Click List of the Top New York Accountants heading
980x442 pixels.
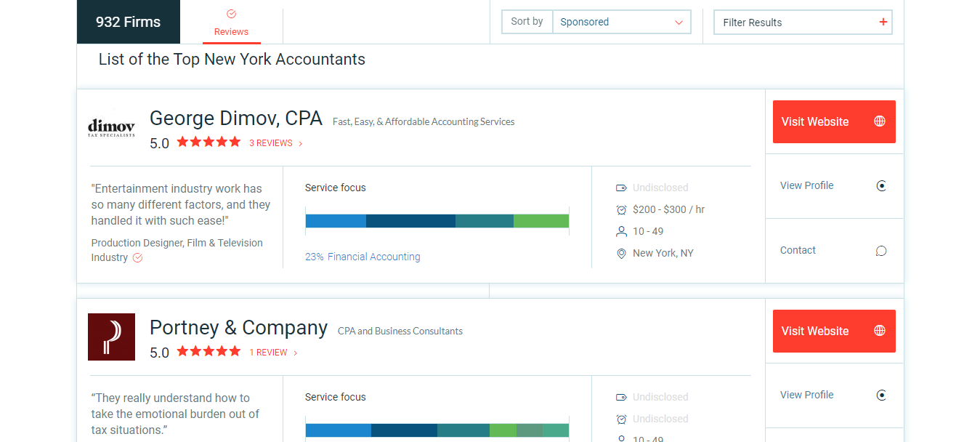232,60
